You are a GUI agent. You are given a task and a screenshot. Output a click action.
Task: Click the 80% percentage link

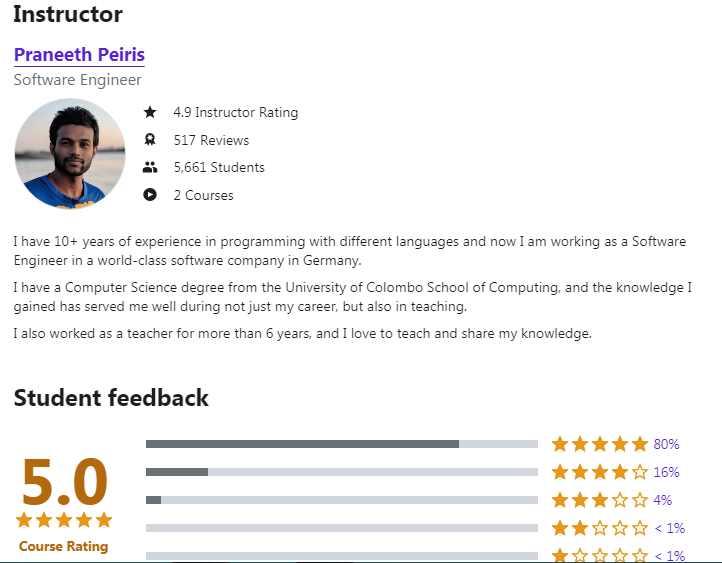[x=666, y=444]
